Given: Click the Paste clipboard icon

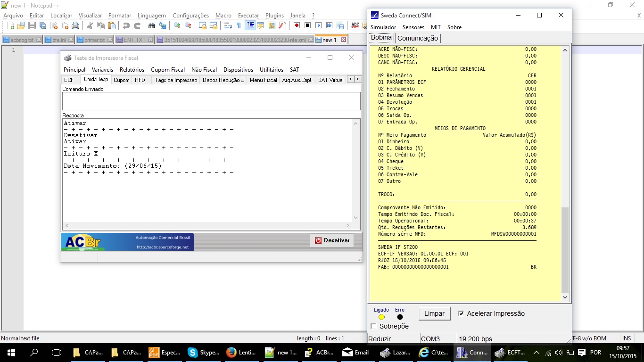Looking at the screenshot, I should [x=112, y=25].
